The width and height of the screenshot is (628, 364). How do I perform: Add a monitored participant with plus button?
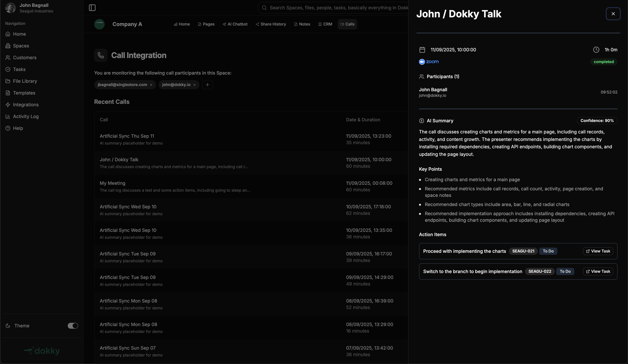click(207, 85)
